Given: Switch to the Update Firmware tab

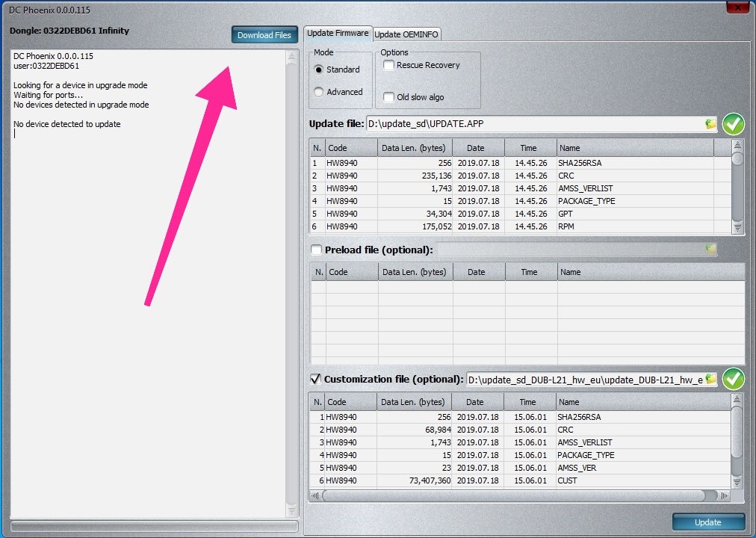Looking at the screenshot, I should (338, 34).
